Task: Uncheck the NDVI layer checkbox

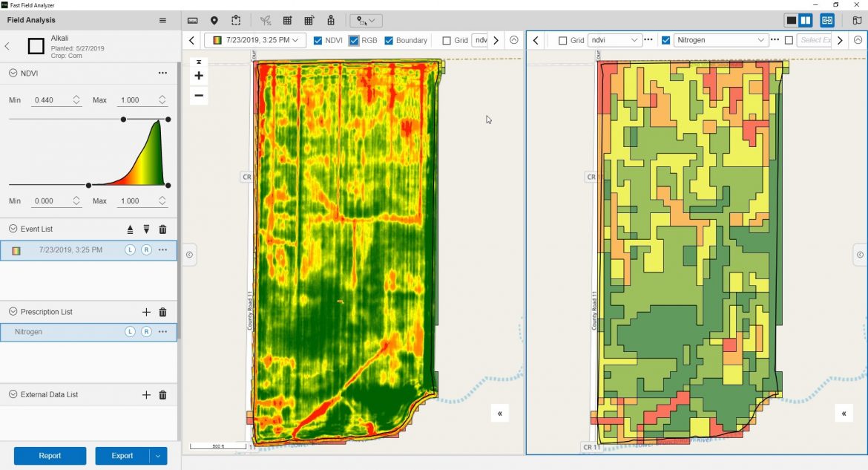Action: pyautogui.click(x=318, y=41)
